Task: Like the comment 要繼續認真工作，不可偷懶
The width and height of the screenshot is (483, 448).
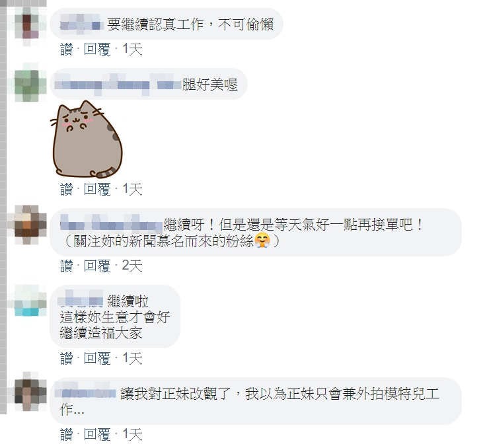Action: click(67, 49)
